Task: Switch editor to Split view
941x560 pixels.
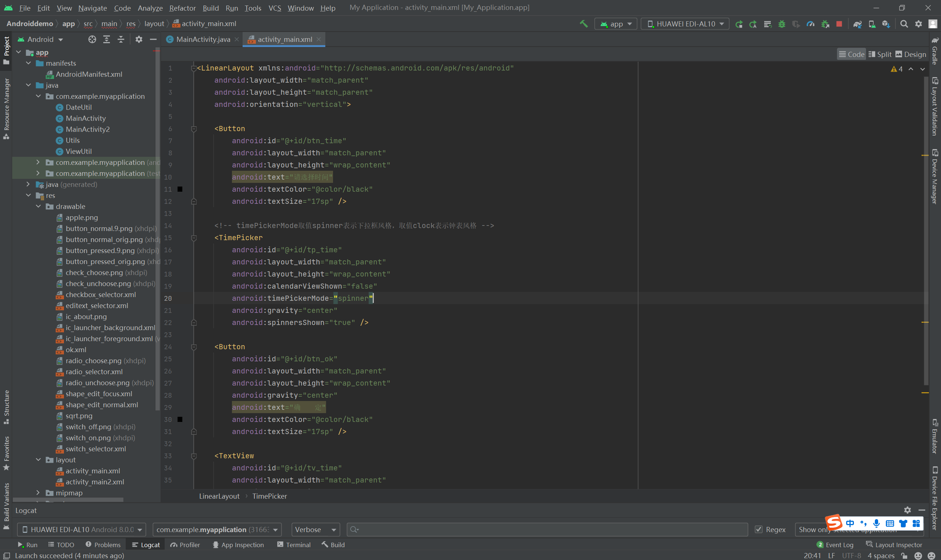Action: click(x=880, y=54)
